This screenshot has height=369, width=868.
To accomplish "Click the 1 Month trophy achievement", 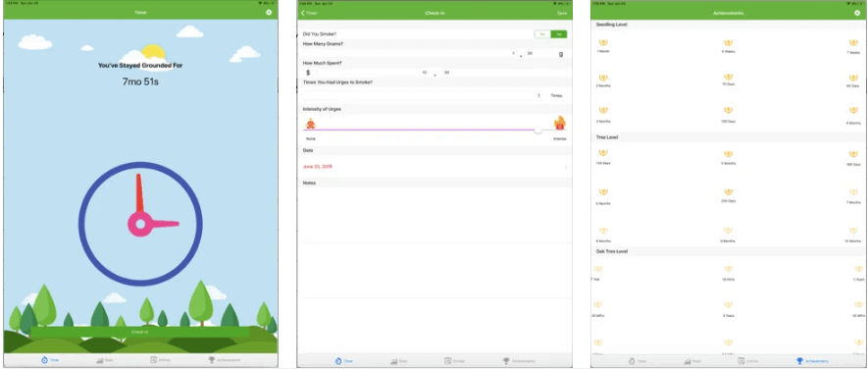I will click(x=603, y=42).
